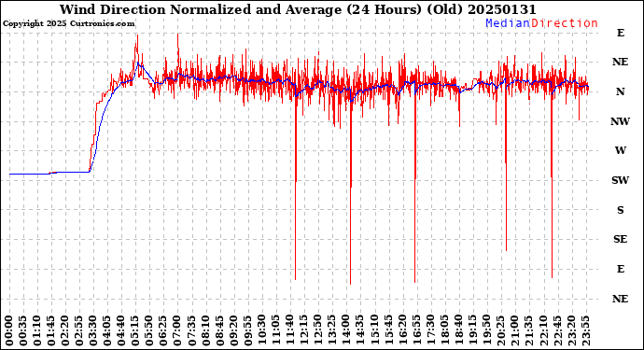Click the lower E axis label

point(621,269)
